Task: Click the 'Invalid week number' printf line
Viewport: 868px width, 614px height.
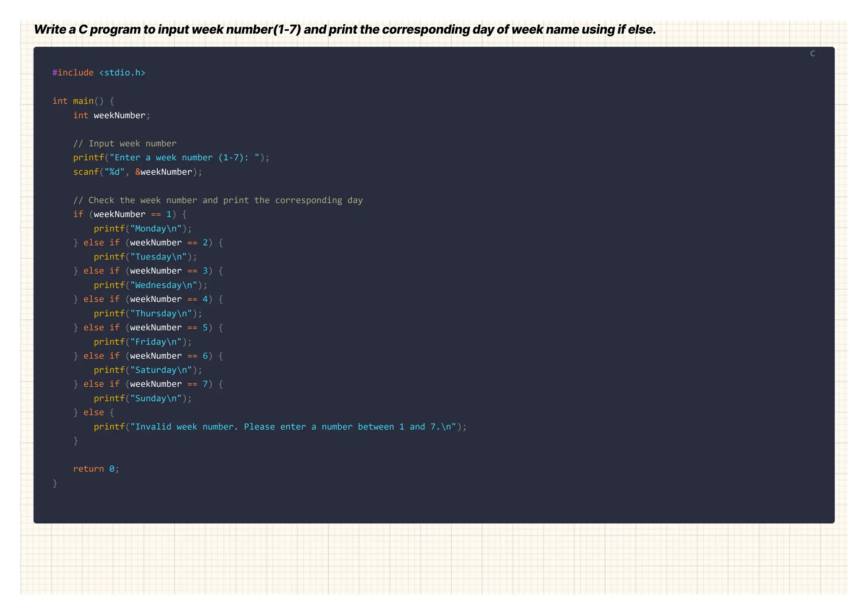Action: pyautogui.click(x=280, y=427)
